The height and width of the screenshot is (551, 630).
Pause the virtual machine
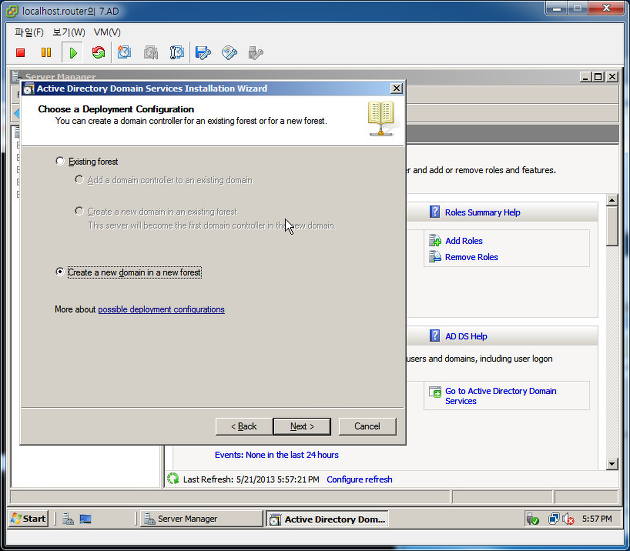[46, 53]
